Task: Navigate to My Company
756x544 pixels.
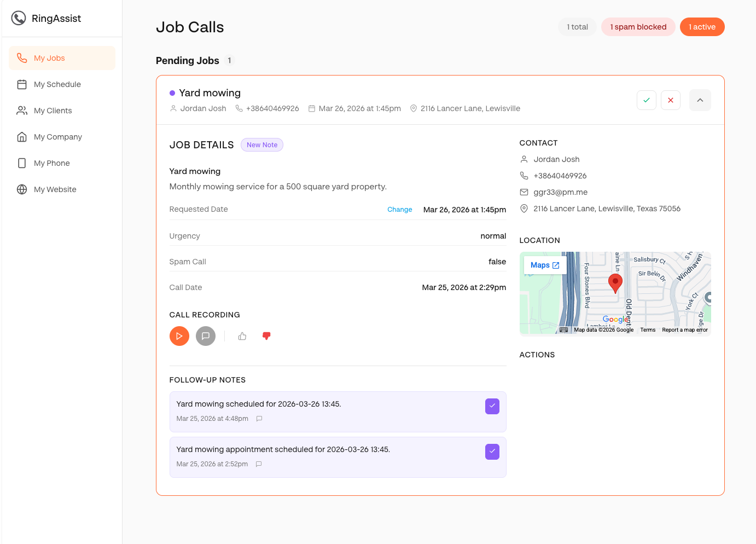Action: click(62, 137)
